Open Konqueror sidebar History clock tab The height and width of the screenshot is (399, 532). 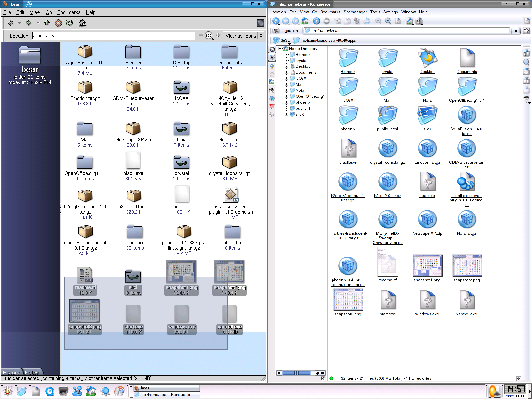pos(272,74)
